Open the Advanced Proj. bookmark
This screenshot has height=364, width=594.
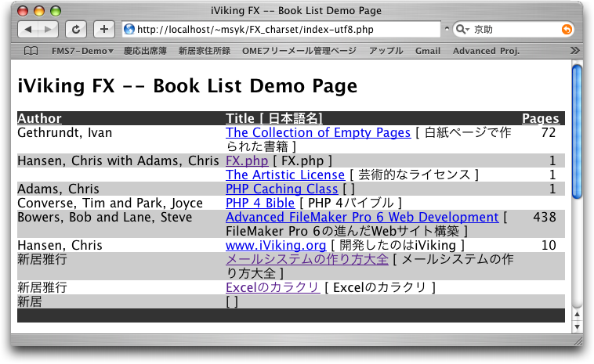(485, 51)
